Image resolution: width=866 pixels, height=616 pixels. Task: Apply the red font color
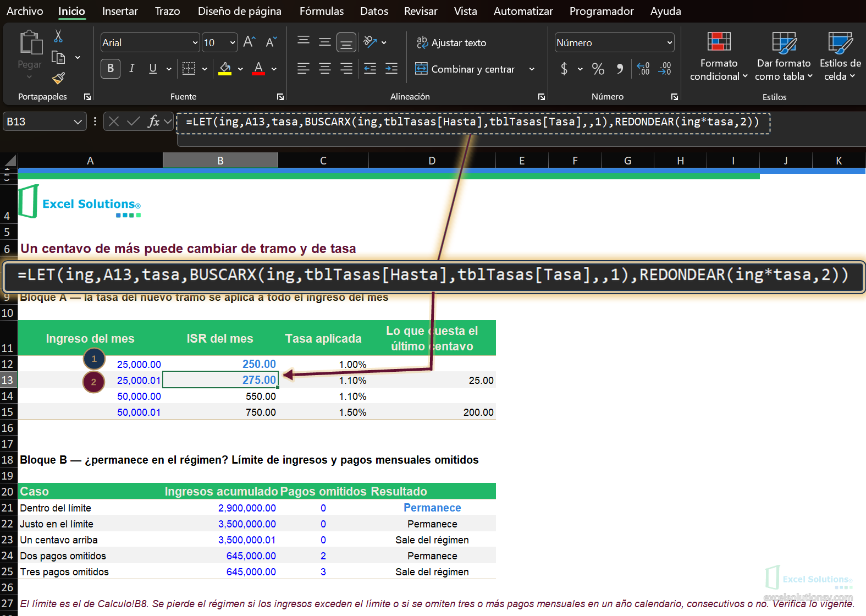(258, 69)
